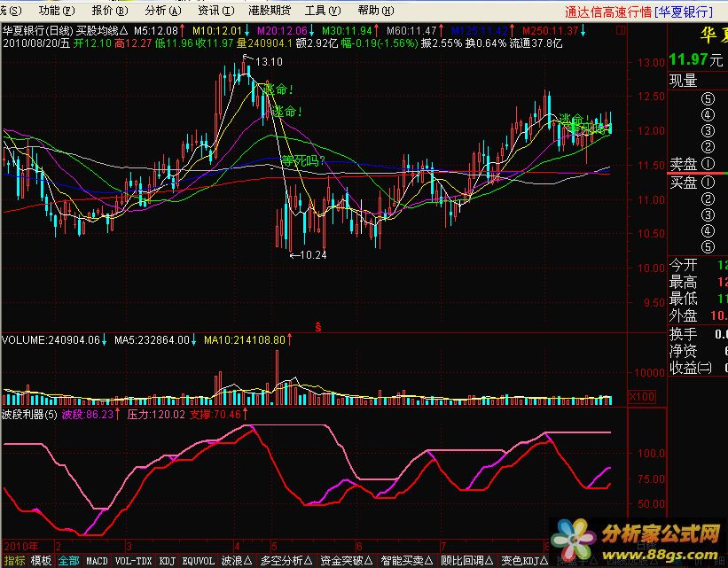Click the 支撑:70.46 indicator value

215,415
